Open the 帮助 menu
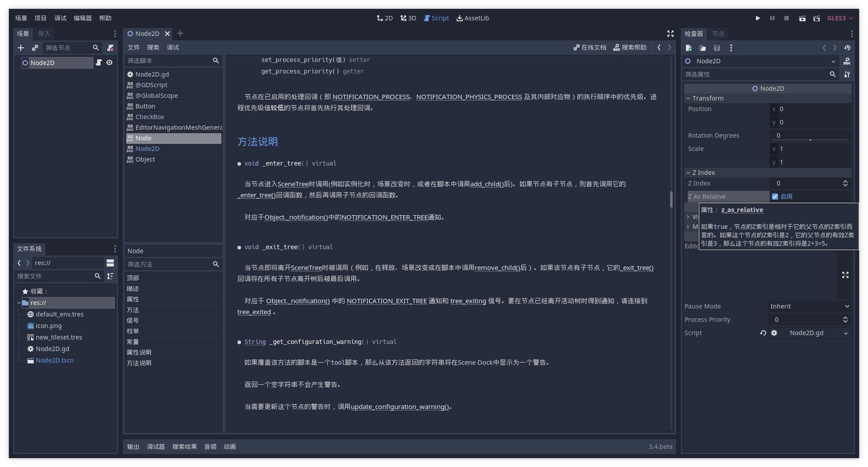 105,18
